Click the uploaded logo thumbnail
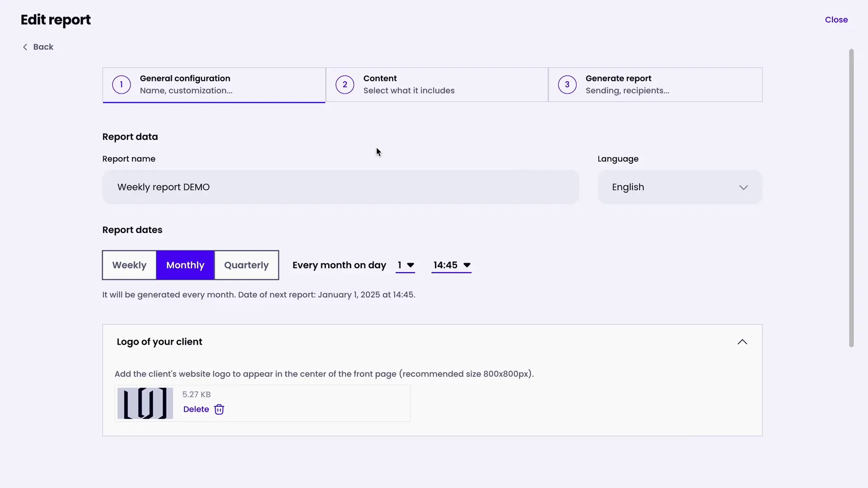The width and height of the screenshot is (868, 488). [x=145, y=404]
